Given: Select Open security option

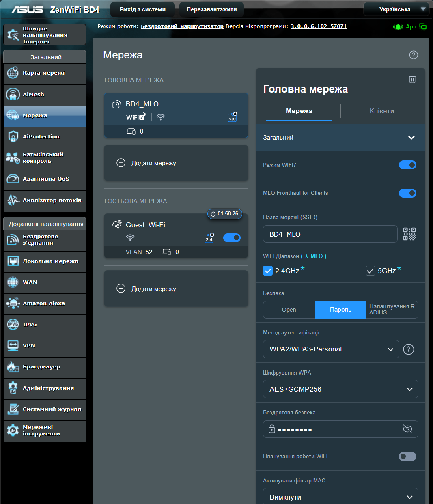Looking at the screenshot, I should tap(289, 310).
